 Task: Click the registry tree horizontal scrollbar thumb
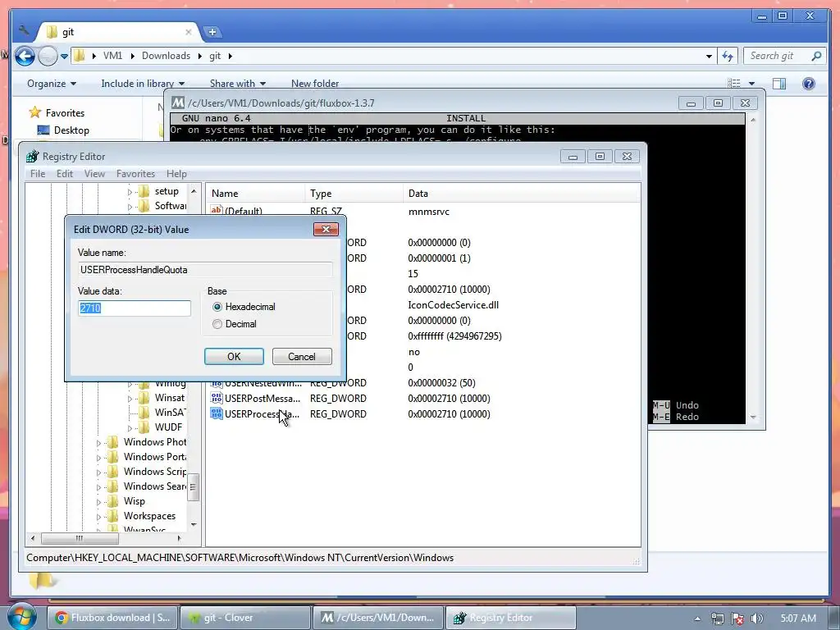click(80, 538)
